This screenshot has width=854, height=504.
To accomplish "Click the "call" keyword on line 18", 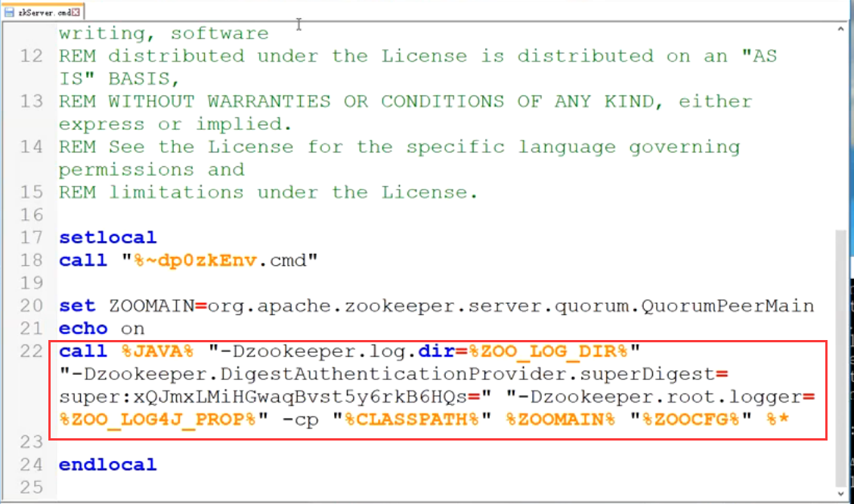I will click(83, 260).
